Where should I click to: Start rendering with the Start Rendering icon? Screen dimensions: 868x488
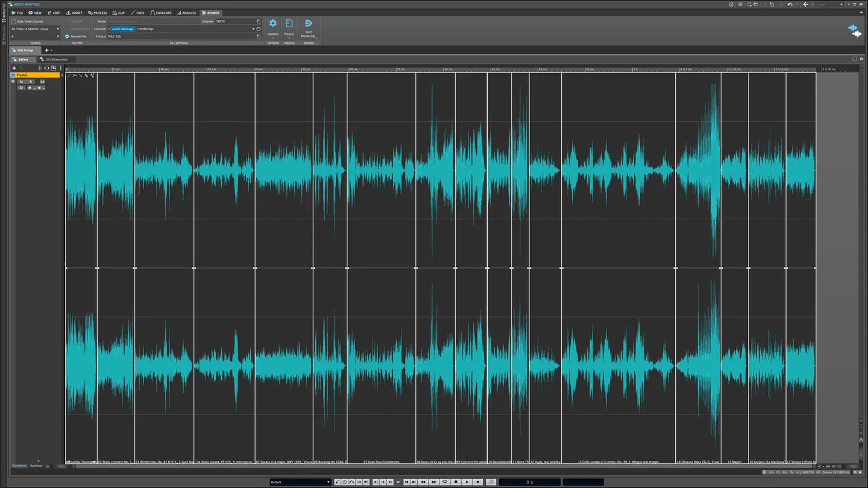(x=309, y=23)
